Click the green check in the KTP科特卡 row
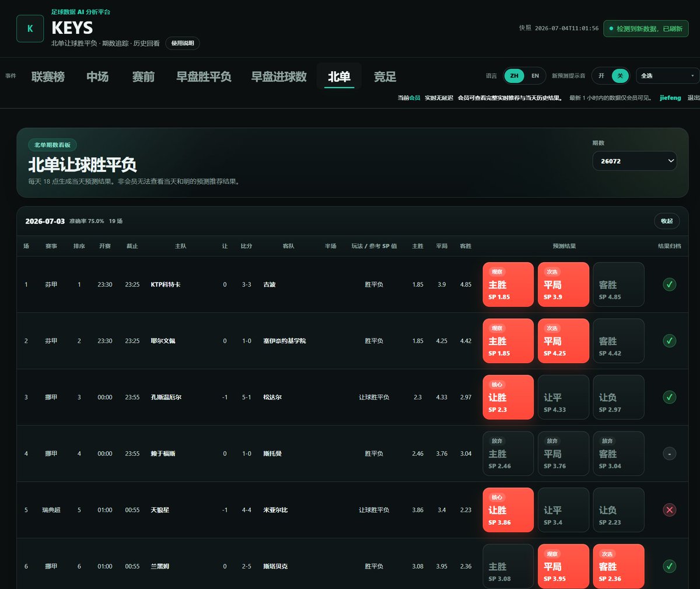This screenshot has width=700, height=589. pyautogui.click(x=670, y=284)
